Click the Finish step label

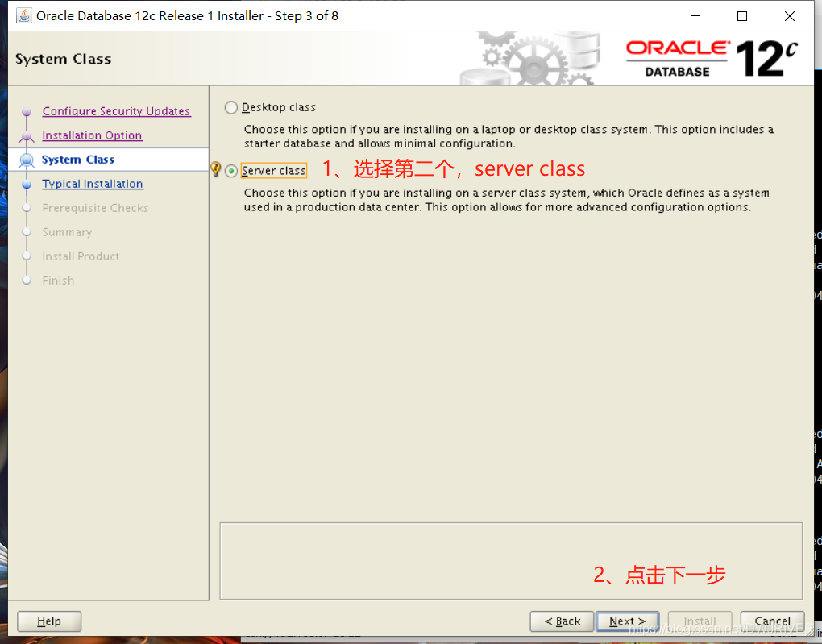click(x=58, y=280)
